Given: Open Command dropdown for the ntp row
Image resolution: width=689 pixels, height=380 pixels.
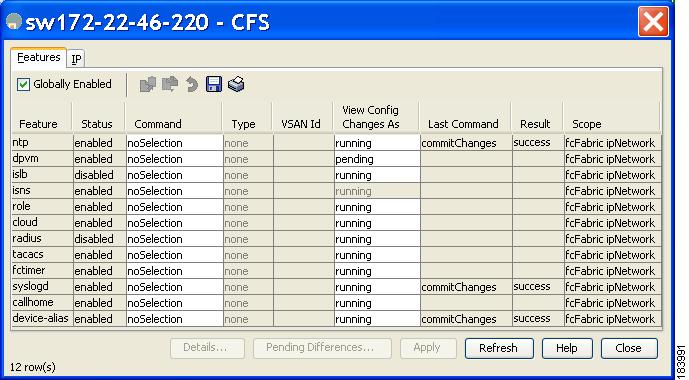Looking at the screenshot, I should [x=174, y=143].
